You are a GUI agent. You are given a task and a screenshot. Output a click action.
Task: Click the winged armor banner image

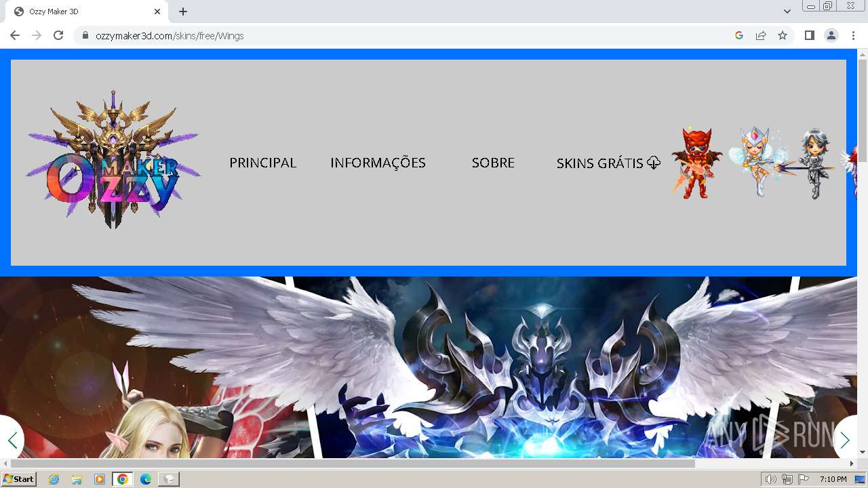[x=429, y=367]
